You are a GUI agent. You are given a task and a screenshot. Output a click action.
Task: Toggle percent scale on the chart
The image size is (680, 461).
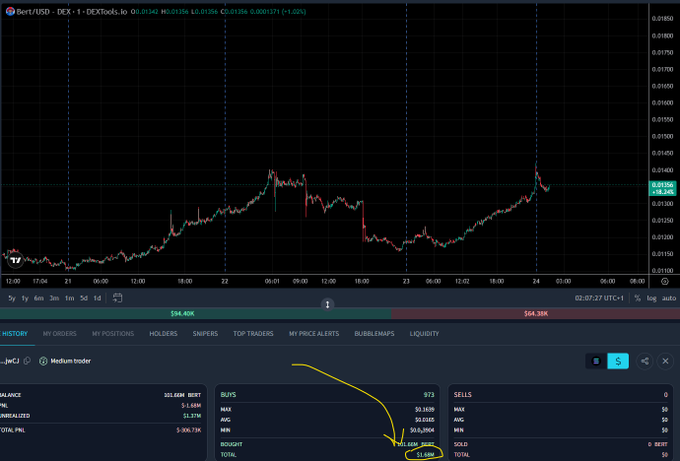coord(637,298)
